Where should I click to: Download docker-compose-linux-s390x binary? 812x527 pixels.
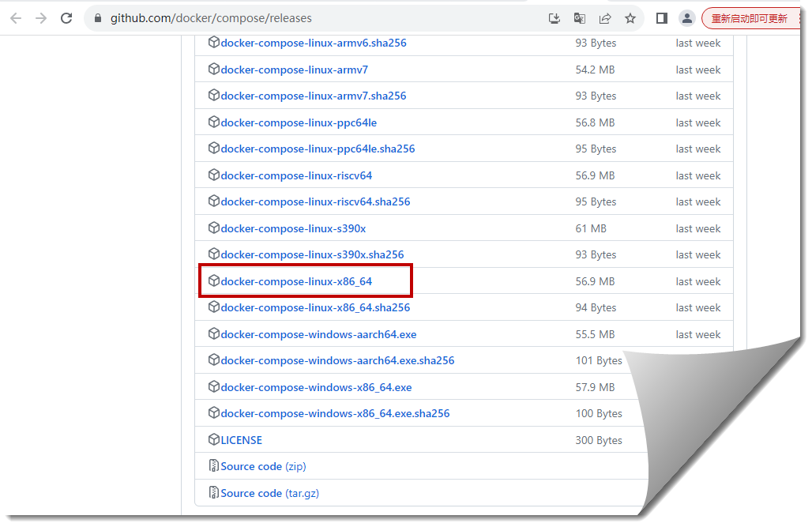(293, 228)
